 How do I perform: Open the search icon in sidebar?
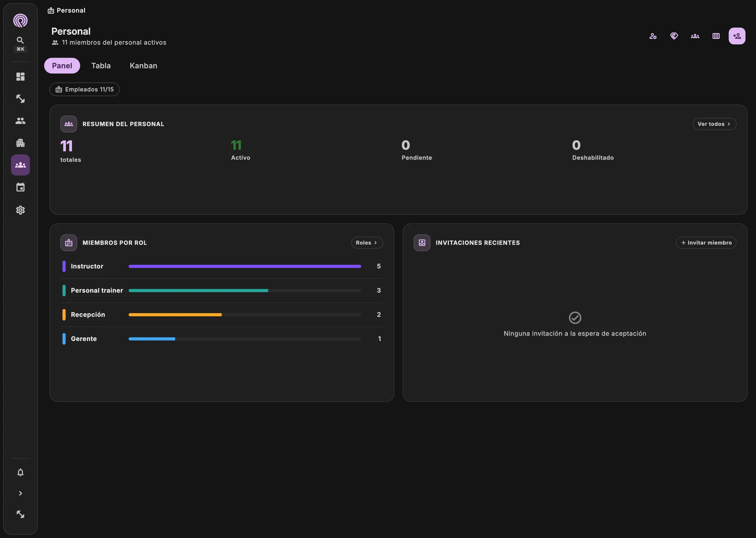tap(20, 40)
